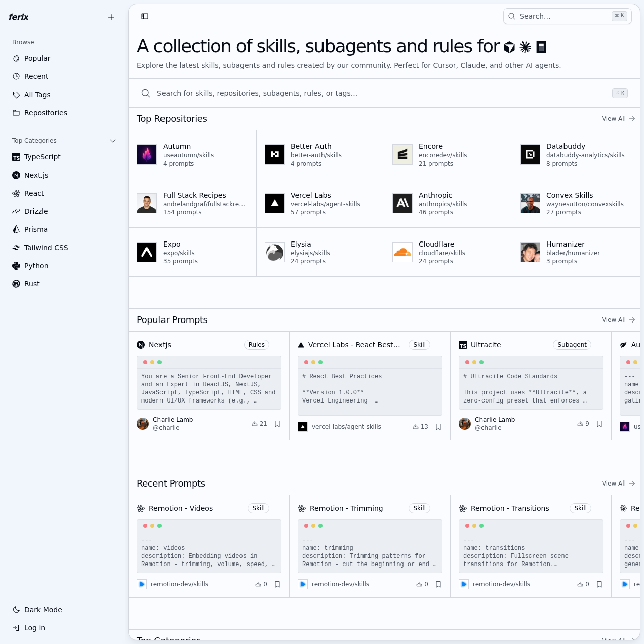Click the ferix logo

(19, 17)
